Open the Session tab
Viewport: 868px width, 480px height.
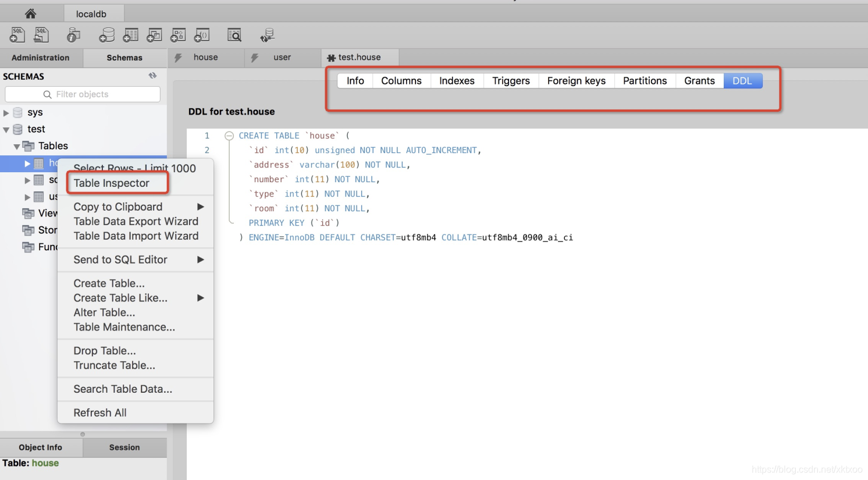click(124, 447)
